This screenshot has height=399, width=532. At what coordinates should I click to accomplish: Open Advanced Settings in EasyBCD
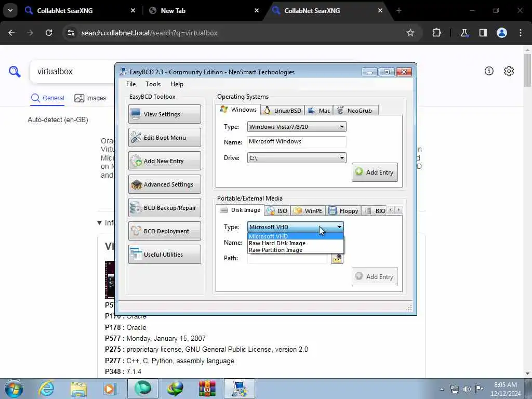[x=165, y=184]
